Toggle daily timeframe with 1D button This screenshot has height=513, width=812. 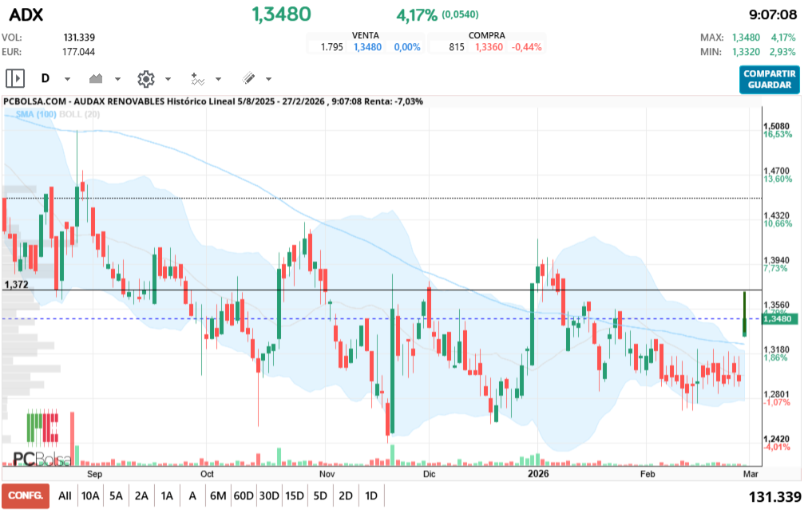pyautogui.click(x=370, y=495)
